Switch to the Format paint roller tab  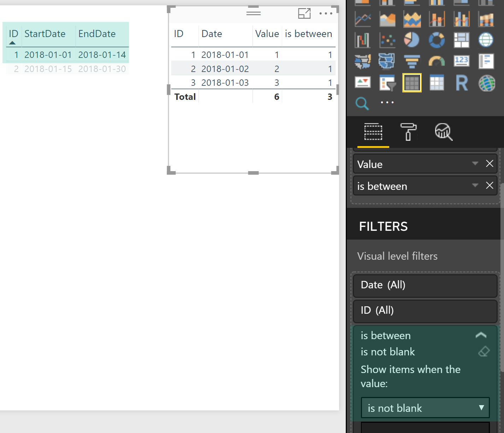click(x=408, y=132)
